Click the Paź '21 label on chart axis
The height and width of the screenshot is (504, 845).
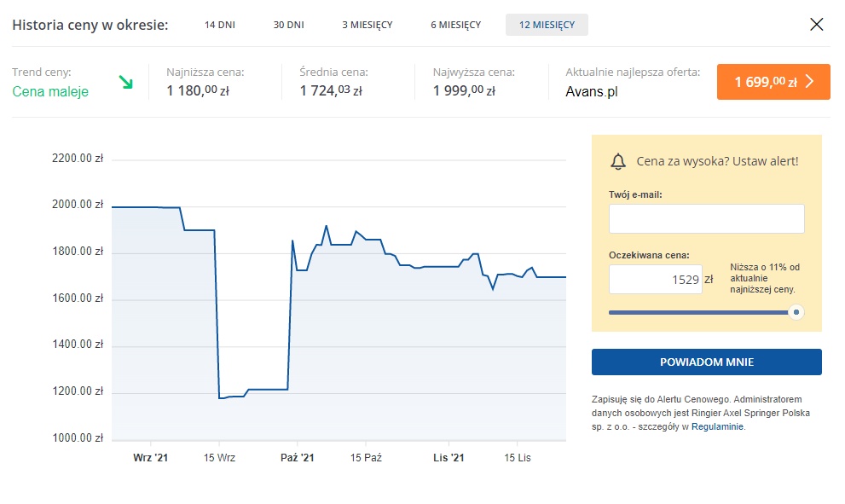298,458
